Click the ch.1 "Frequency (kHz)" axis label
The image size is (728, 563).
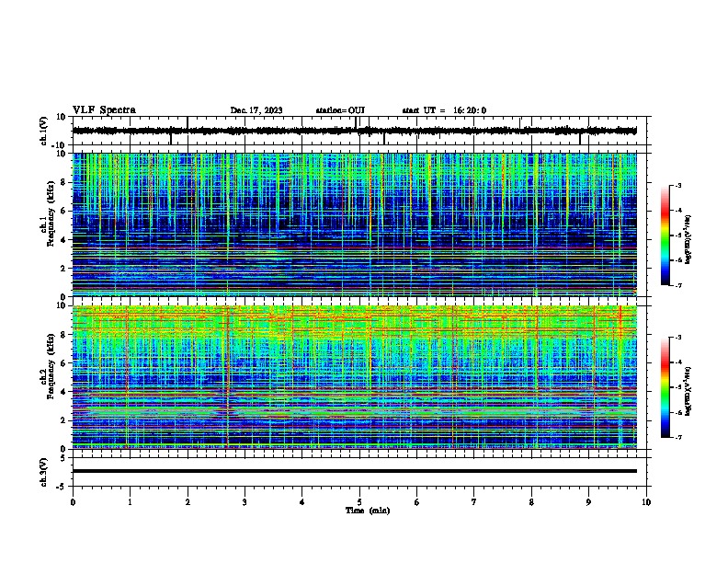(x=51, y=215)
